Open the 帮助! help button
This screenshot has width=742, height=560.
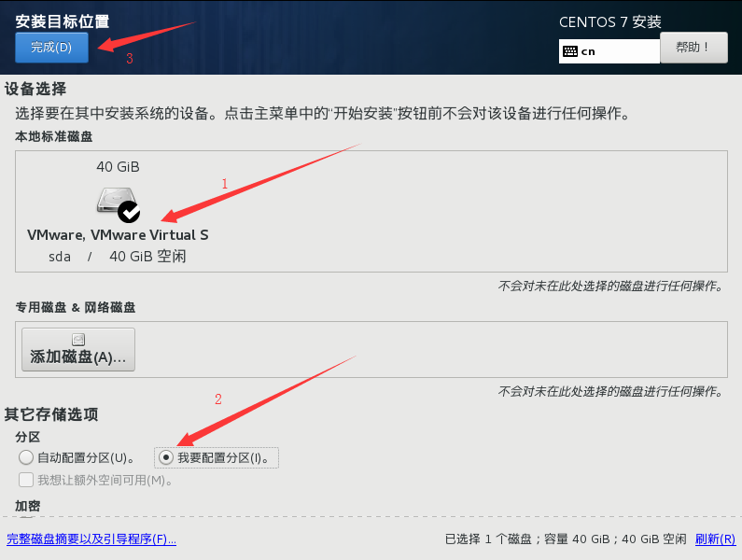[x=693, y=48]
